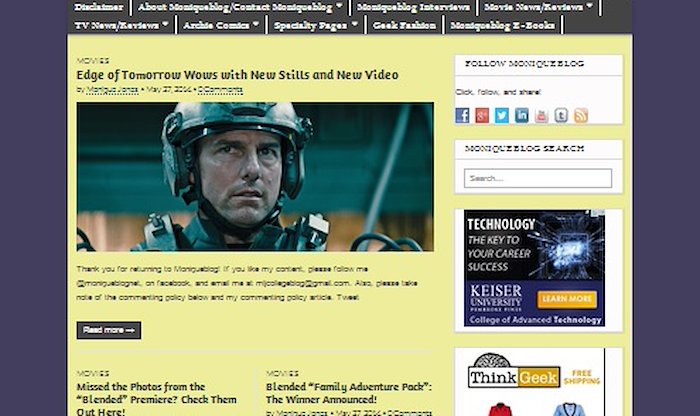The height and width of the screenshot is (416, 700).
Task: Open the ThinkGeek free shipping ad
Action: click(534, 382)
